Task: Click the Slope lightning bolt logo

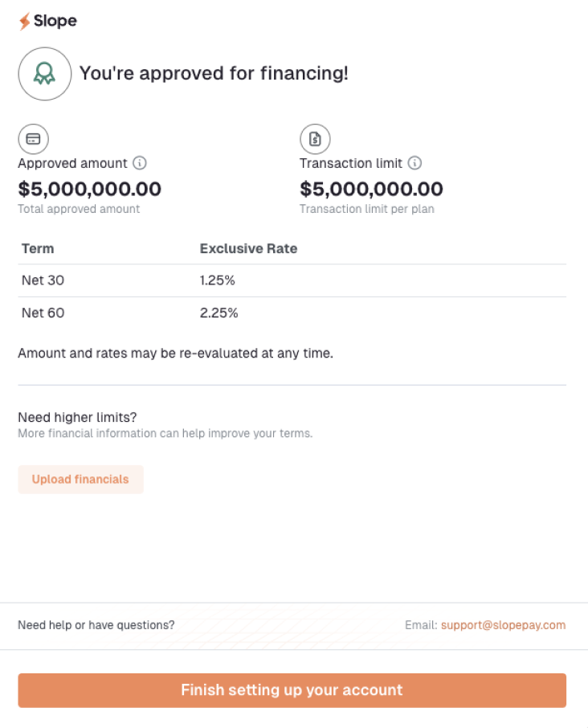Action: click(25, 22)
